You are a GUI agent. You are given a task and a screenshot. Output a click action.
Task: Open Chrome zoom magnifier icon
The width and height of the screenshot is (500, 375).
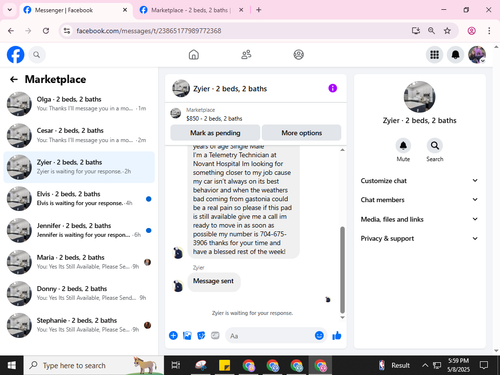(431, 31)
